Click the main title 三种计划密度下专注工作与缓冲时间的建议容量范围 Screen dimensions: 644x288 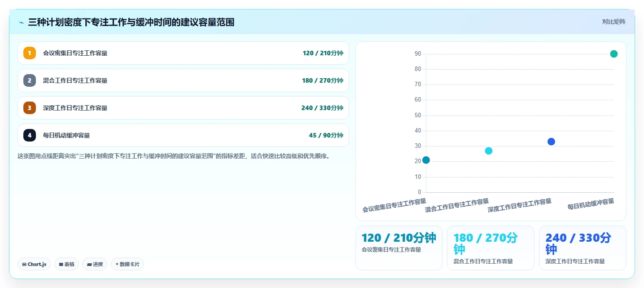point(131,22)
